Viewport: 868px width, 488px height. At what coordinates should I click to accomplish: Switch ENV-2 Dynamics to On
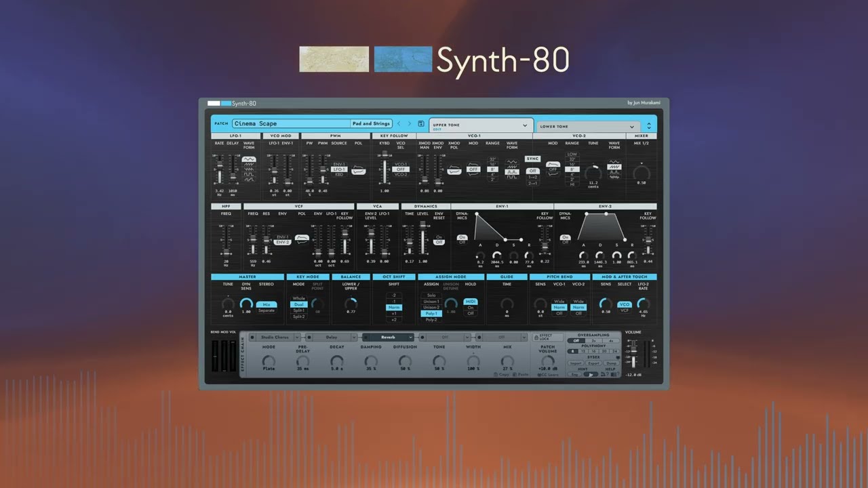[x=565, y=237]
